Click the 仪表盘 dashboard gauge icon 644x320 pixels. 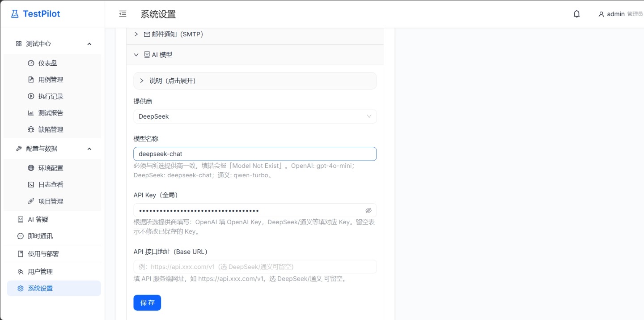(x=31, y=63)
